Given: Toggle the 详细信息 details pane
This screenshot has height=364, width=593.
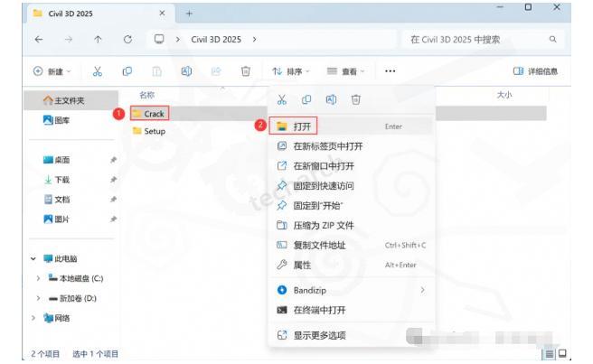Looking at the screenshot, I should point(535,71).
